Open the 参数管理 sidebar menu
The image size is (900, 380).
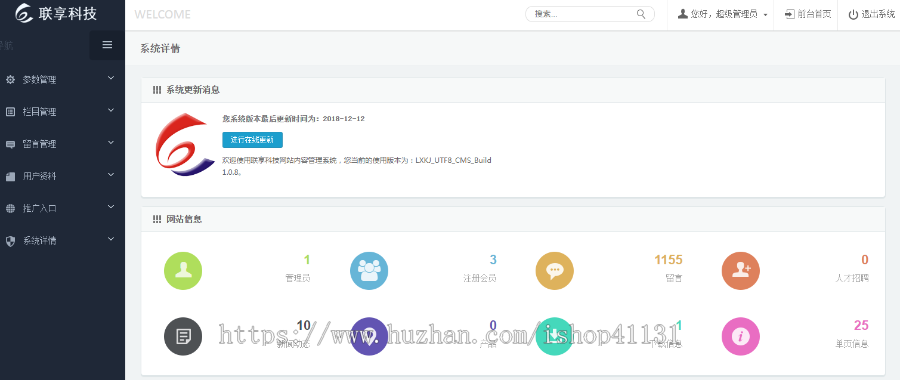[x=62, y=80]
